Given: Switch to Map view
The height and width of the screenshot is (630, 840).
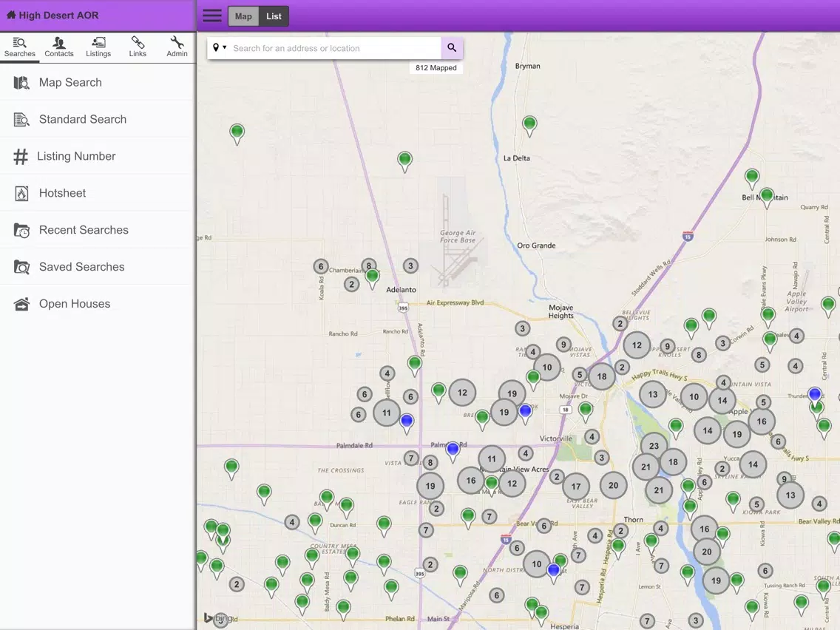Looking at the screenshot, I should point(243,16).
